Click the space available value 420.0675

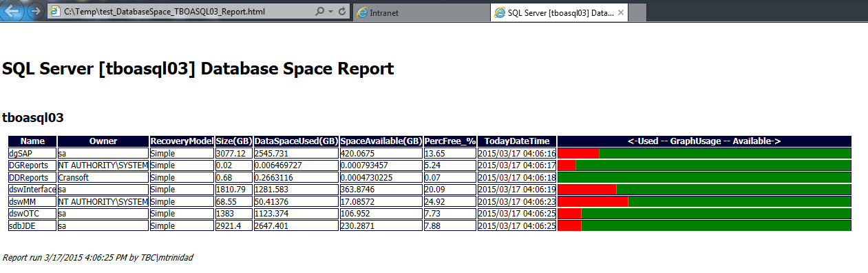pos(381,153)
